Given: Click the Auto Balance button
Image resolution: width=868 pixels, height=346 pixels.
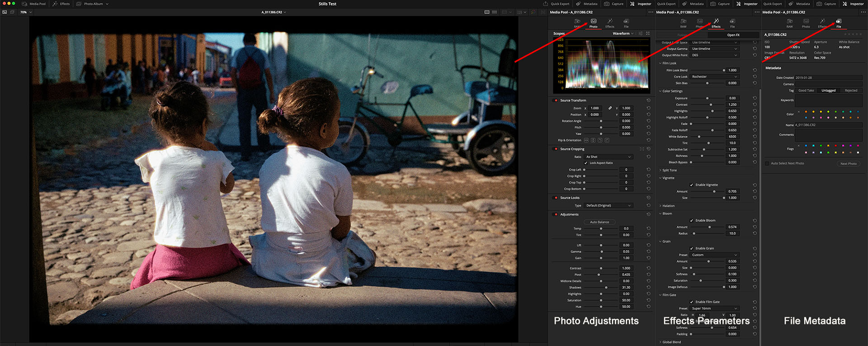Looking at the screenshot, I should point(599,222).
